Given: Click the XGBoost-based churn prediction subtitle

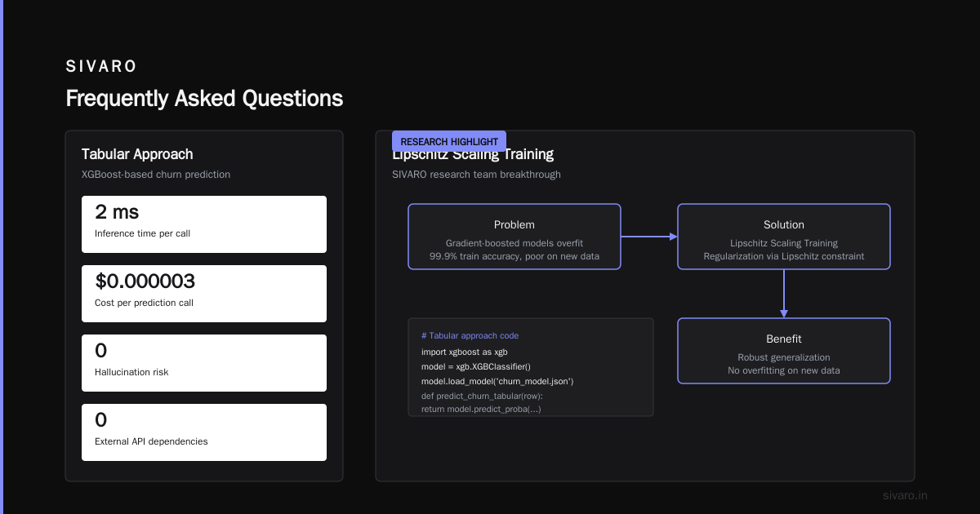Looking at the screenshot, I should (x=156, y=175).
